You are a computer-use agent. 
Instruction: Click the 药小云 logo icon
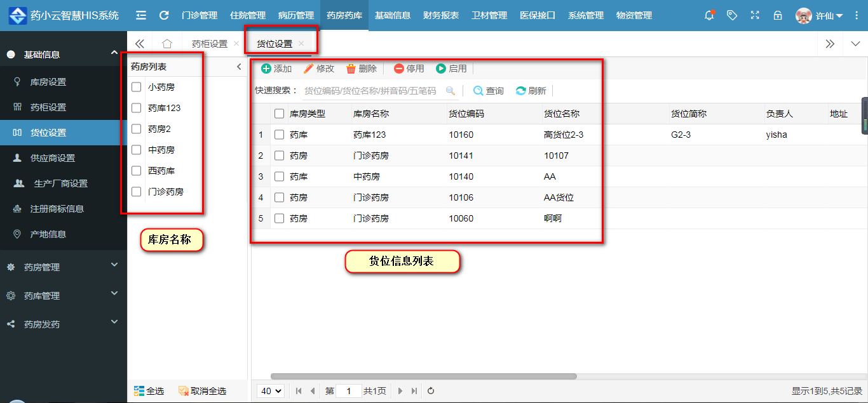coord(18,15)
